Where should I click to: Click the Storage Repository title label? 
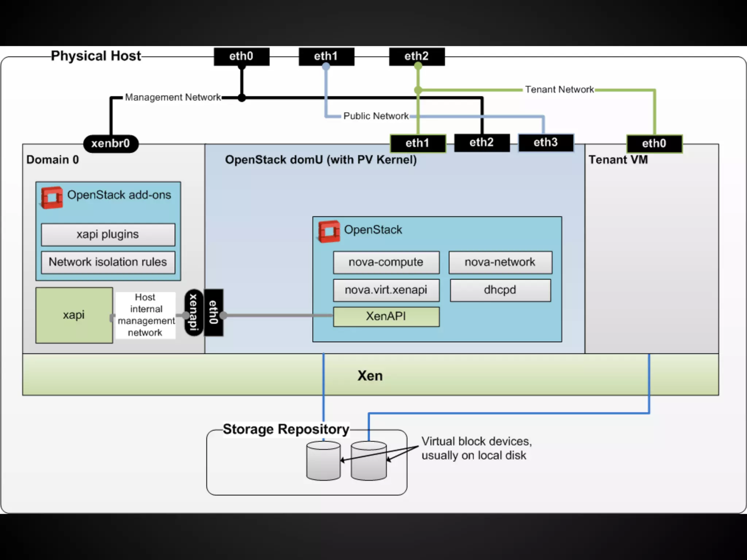click(x=286, y=429)
